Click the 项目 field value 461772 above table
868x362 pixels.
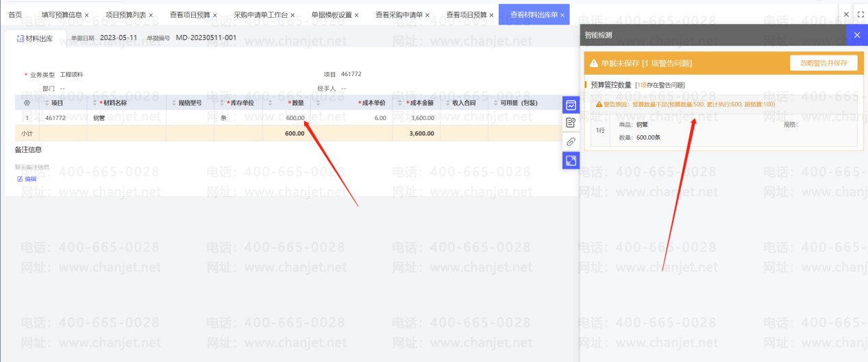[351, 74]
